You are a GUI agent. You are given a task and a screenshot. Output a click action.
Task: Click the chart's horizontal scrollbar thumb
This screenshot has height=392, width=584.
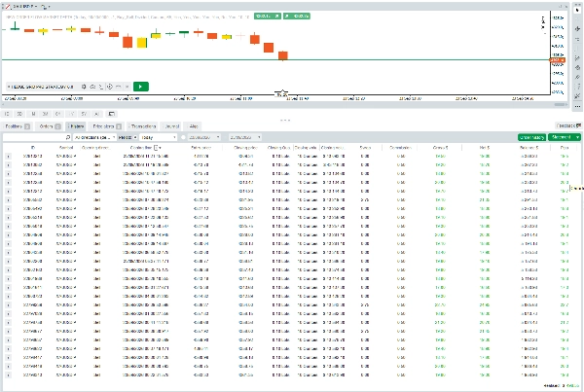561,105
